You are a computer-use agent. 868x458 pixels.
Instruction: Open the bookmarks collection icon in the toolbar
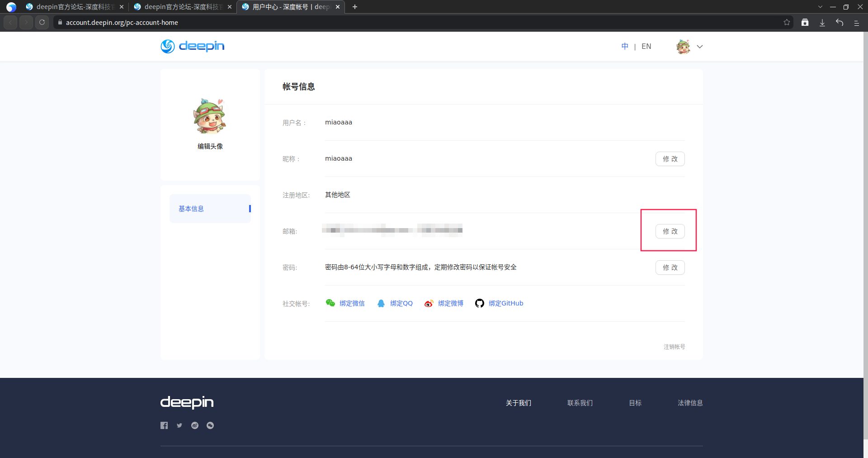point(805,22)
